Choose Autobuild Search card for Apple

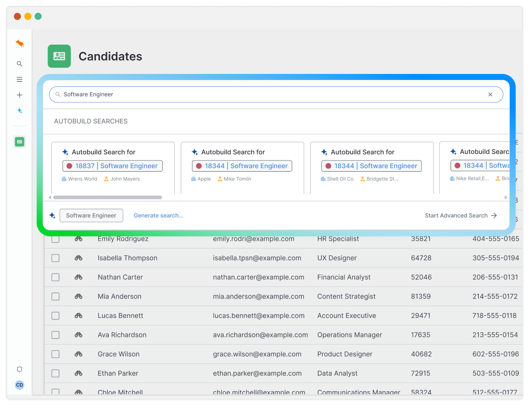[x=243, y=168]
